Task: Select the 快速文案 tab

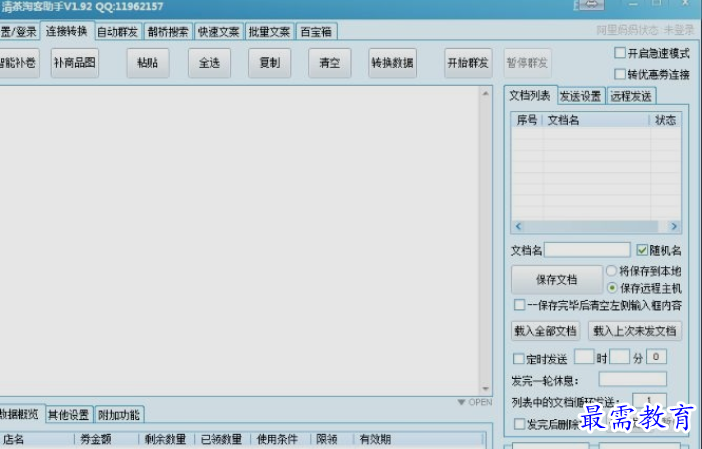Action: pyautogui.click(x=218, y=32)
